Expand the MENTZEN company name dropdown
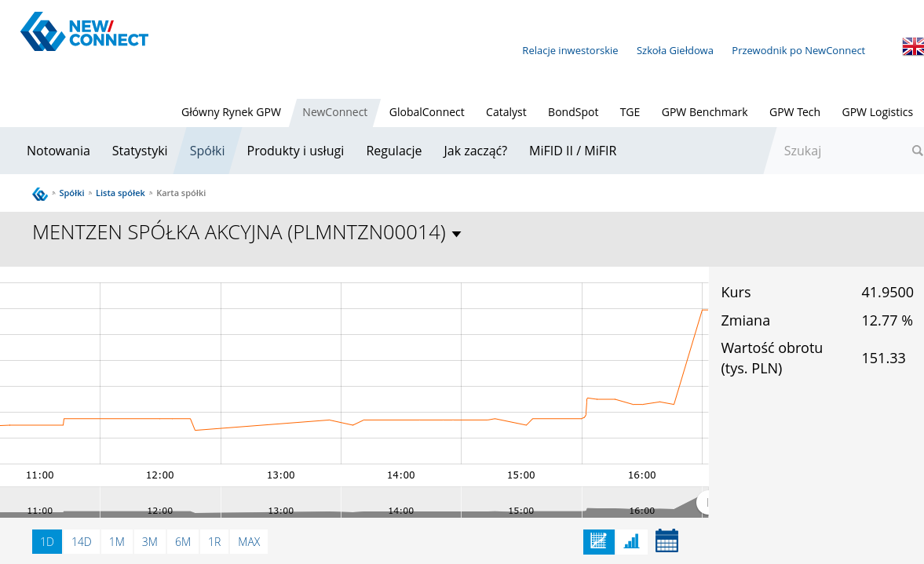 [x=457, y=234]
